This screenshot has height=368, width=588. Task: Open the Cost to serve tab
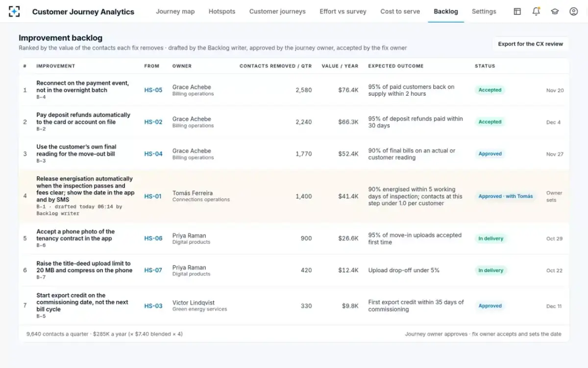pyautogui.click(x=400, y=11)
